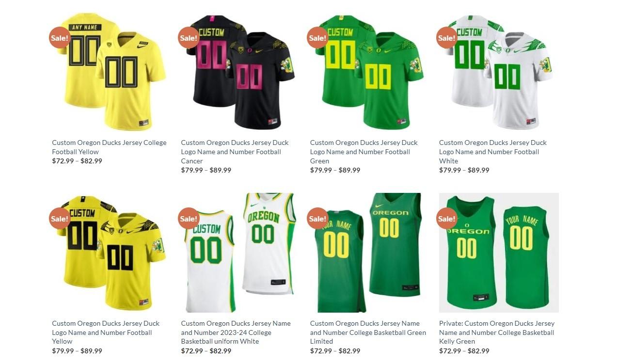Click Sale badge on yellow College Football jersey
This screenshot has width=634, height=364.
(x=60, y=38)
